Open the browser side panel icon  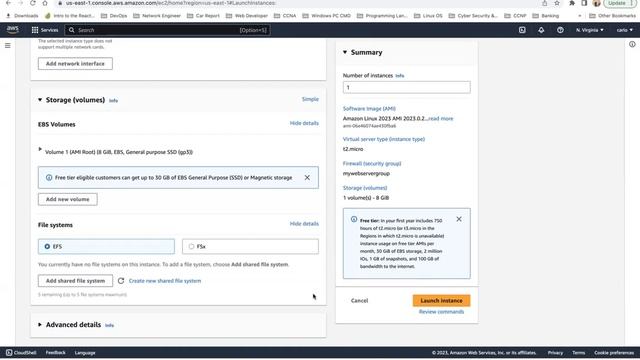coord(584,3)
